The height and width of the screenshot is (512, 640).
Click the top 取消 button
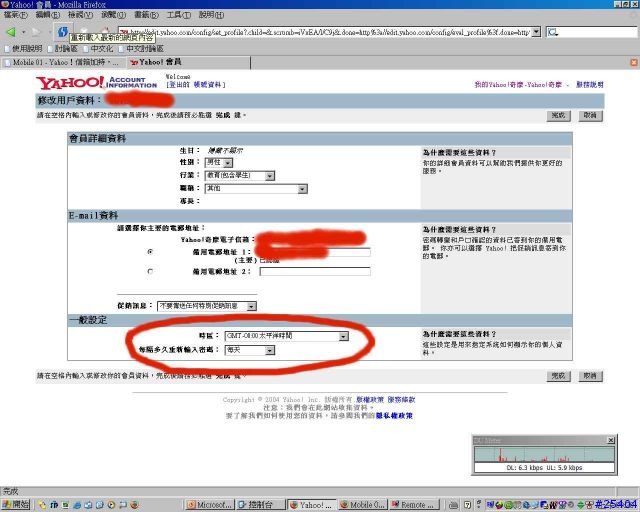tap(590, 116)
